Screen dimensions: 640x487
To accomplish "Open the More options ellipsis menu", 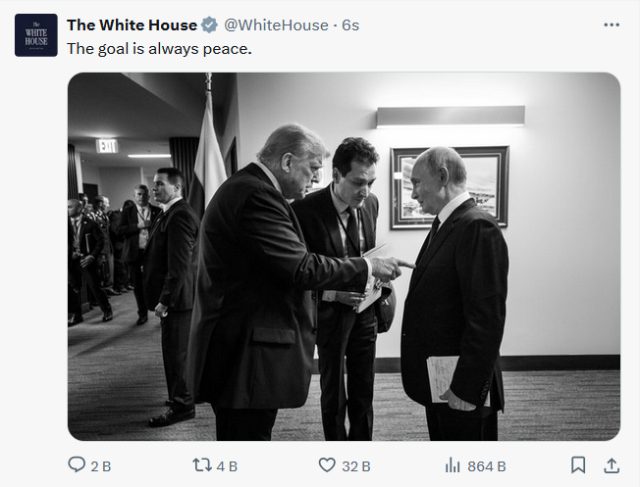I will point(611,25).
